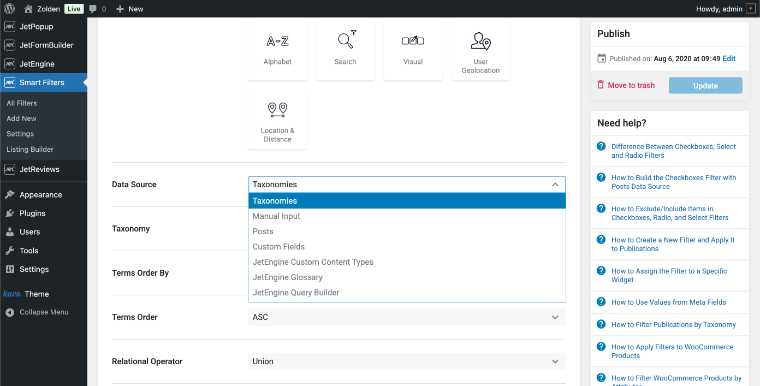Click help icon for Filter Publications by Taxonomy
Image resolution: width=760 pixels, height=386 pixels.
601,324
